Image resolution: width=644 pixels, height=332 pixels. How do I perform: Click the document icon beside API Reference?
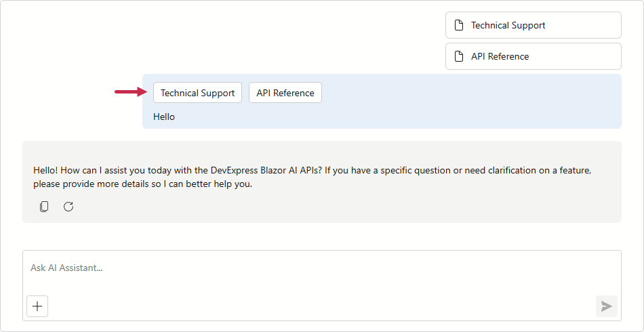[459, 56]
